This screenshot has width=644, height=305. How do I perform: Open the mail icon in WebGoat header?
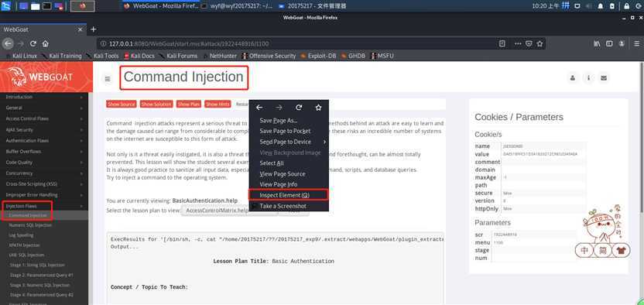(603, 77)
